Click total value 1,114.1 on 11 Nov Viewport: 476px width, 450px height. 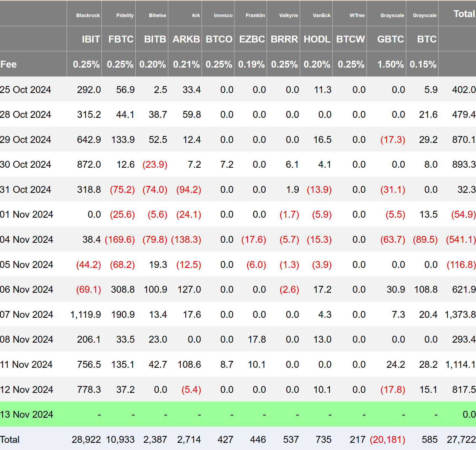point(461,364)
